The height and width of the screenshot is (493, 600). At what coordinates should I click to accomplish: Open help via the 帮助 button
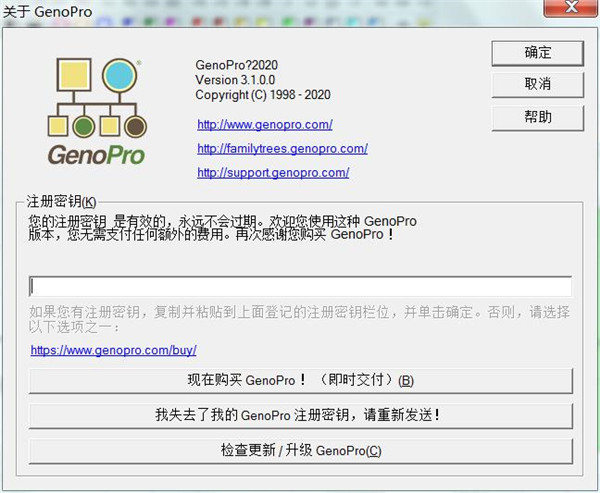click(x=538, y=118)
